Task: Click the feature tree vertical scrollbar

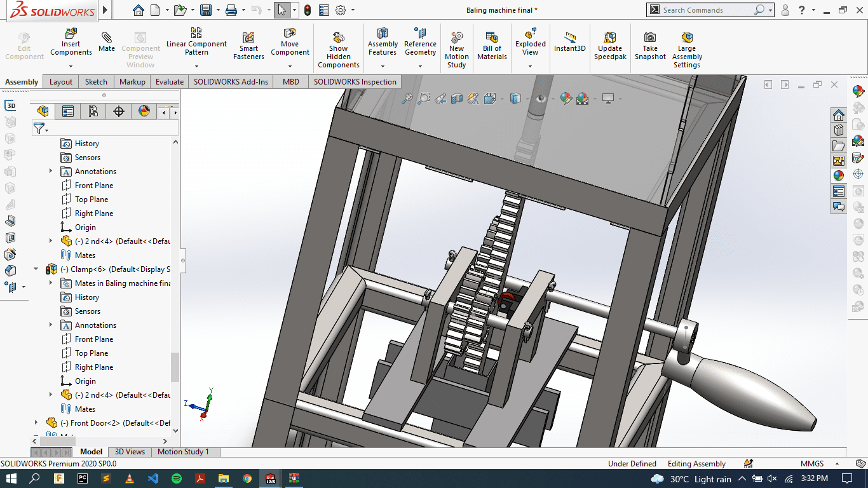Action: pyautogui.click(x=175, y=367)
